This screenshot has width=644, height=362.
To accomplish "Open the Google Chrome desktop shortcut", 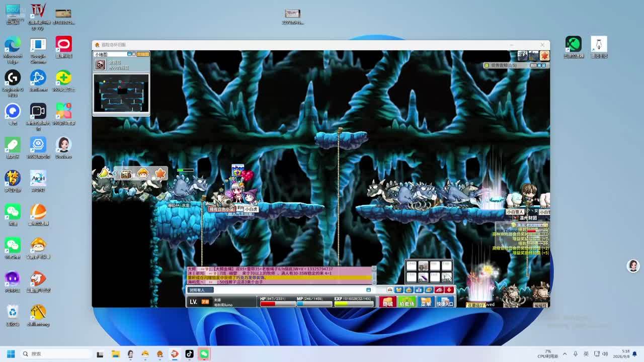I will (38, 50).
